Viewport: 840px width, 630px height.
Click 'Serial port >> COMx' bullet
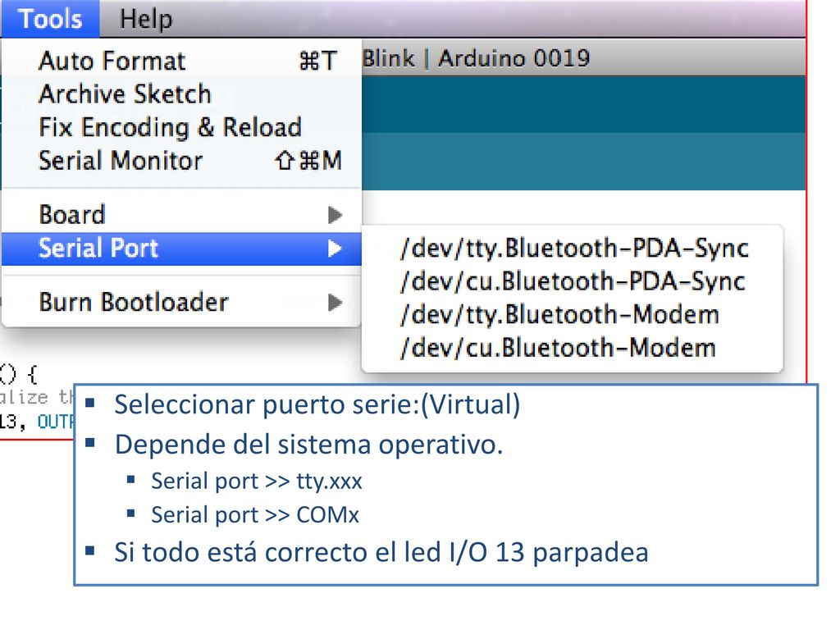coord(255,515)
